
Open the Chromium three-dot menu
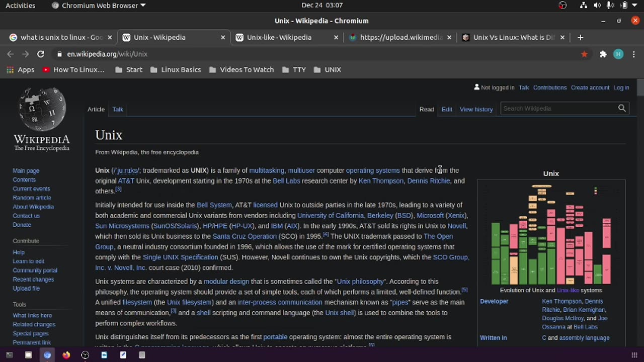pyautogui.click(x=634, y=54)
